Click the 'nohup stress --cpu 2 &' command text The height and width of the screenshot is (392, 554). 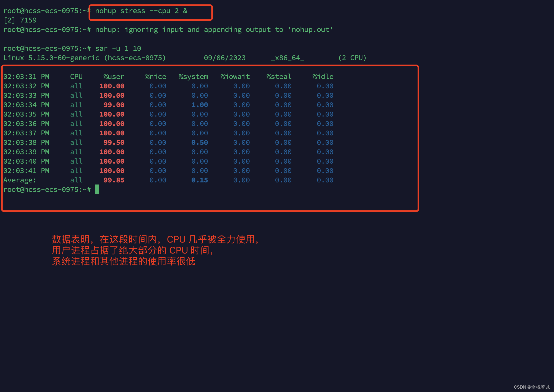[x=141, y=11]
